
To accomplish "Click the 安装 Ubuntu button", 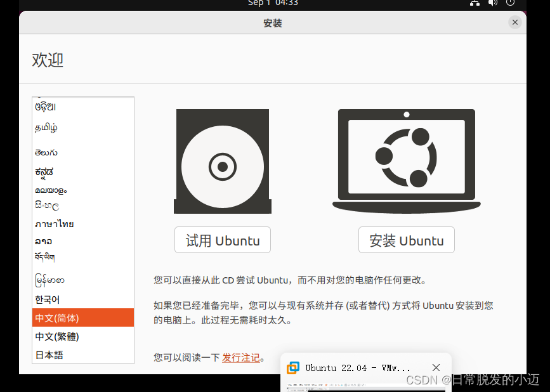I will click(x=406, y=240).
